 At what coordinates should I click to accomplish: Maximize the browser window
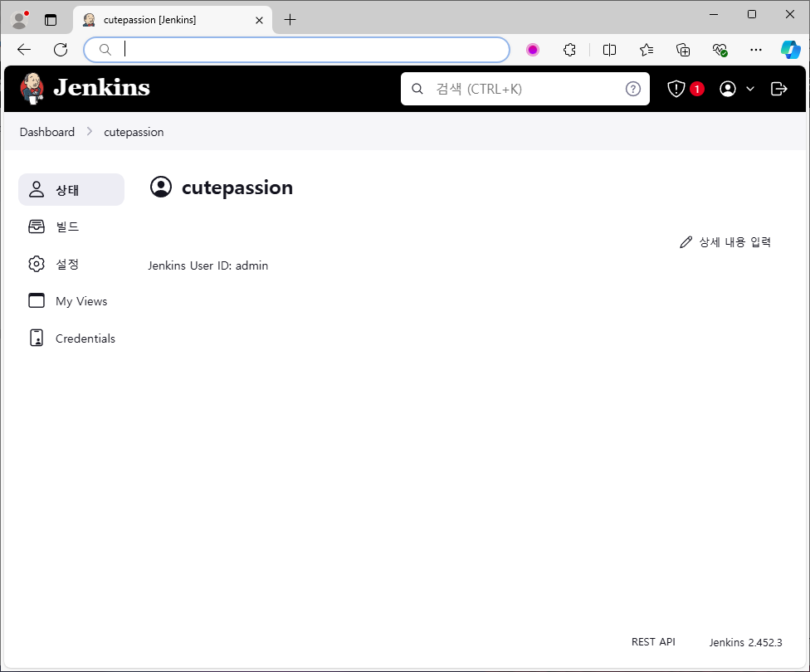752,14
